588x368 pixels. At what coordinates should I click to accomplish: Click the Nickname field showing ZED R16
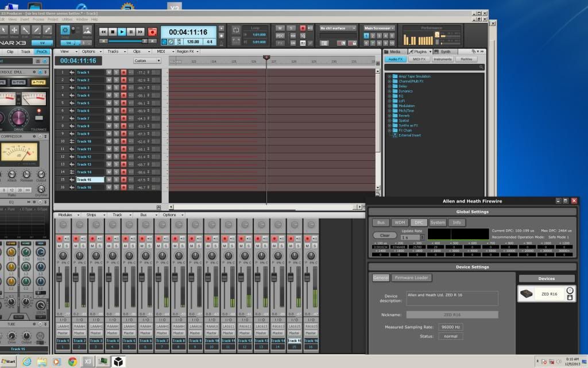pos(452,315)
